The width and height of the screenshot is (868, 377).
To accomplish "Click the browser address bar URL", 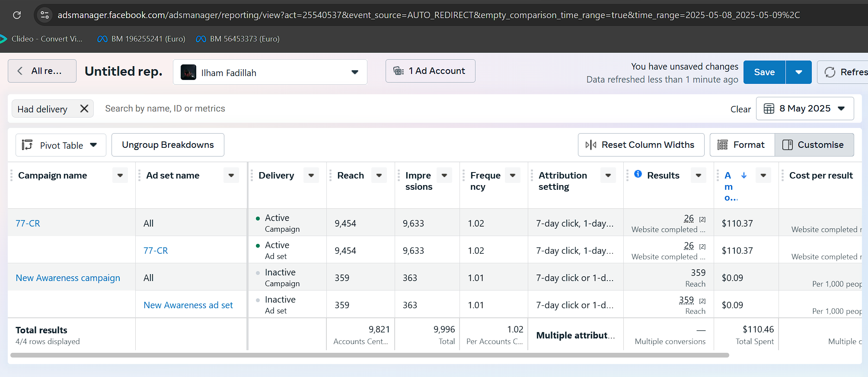I will point(428,15).
